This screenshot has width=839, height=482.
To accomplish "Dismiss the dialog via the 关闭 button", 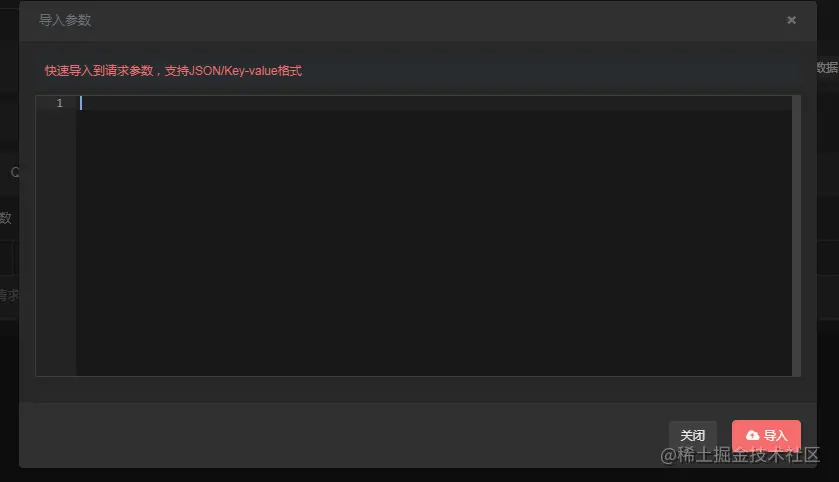I will point(692,435).
